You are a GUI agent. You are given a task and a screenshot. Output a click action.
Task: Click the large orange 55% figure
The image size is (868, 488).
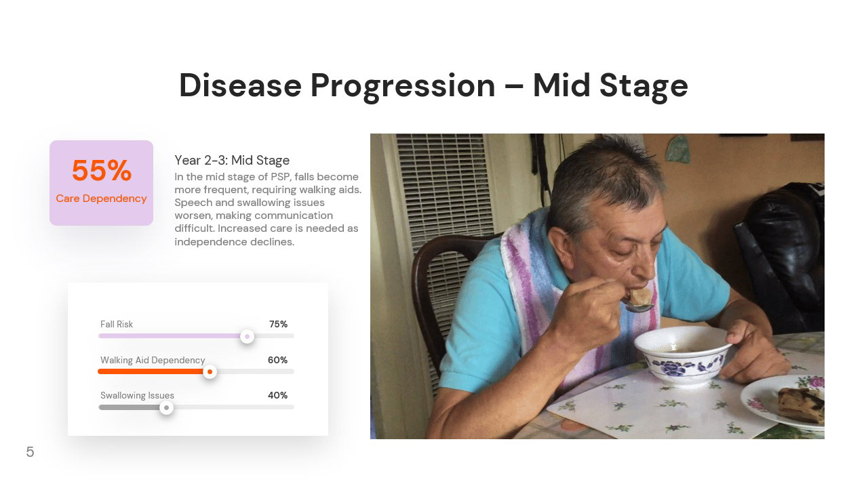(102, 171)
